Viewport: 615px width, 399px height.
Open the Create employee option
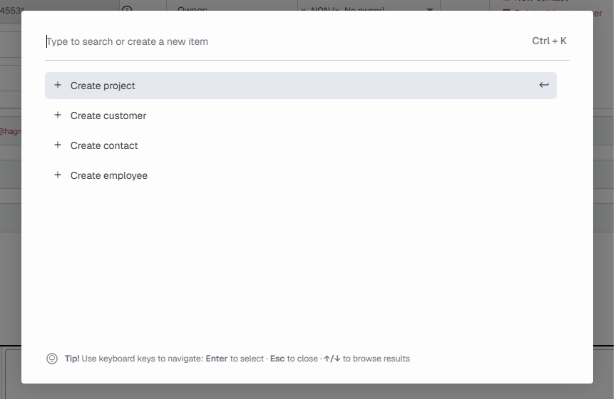301,175
